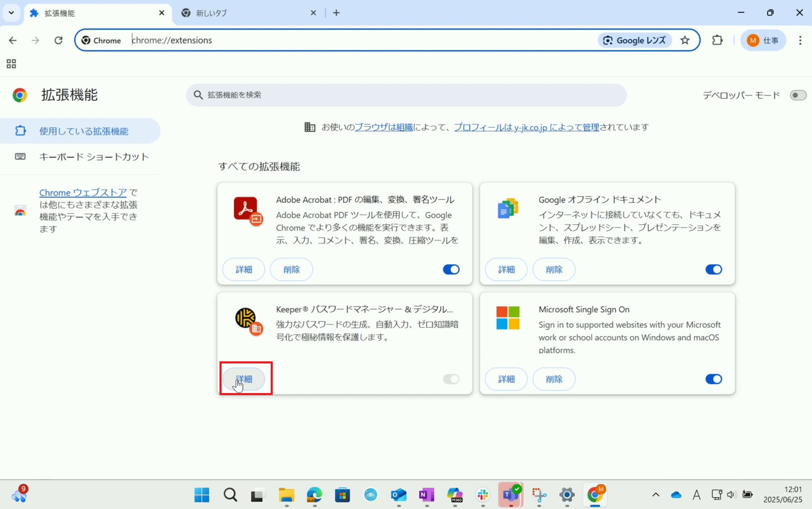Open 詳細 for Keeper password manager

click(x=244, y=379)
